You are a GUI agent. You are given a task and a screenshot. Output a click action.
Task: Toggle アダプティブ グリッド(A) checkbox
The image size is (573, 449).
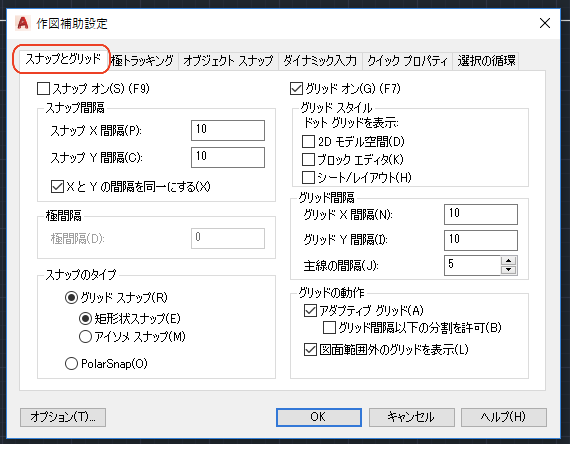pyautogui.click(x=310, y=311)
